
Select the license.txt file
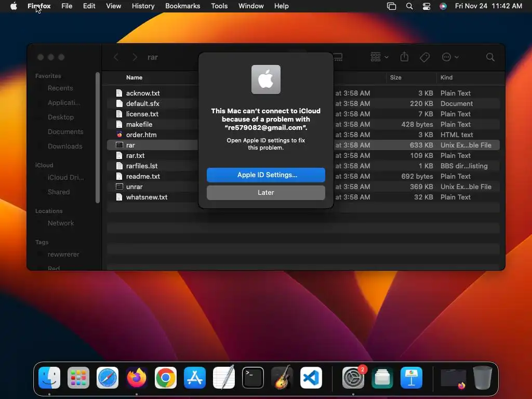[x=142, y=114]
